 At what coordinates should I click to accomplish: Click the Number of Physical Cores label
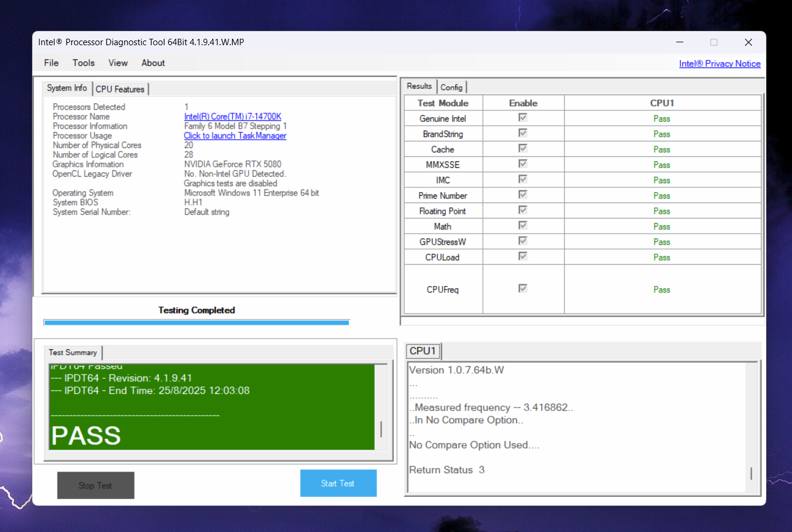coord(97,145)
